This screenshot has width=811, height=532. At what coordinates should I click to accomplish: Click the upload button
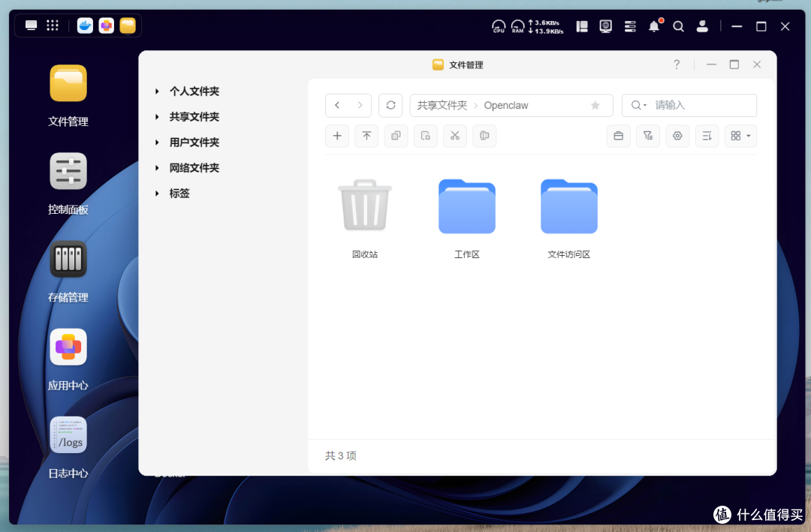pos(366,136)
